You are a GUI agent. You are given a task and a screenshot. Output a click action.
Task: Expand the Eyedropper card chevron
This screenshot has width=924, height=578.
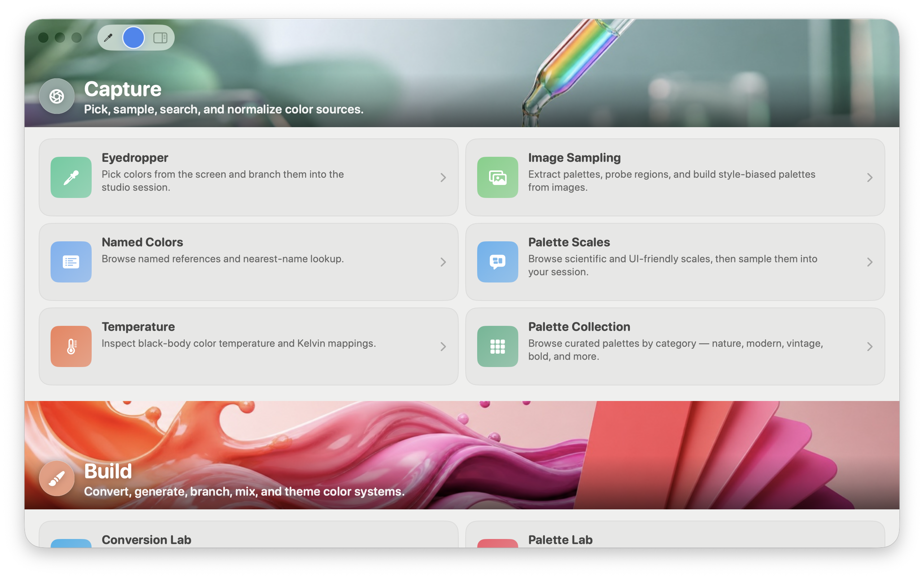(443, 177)
